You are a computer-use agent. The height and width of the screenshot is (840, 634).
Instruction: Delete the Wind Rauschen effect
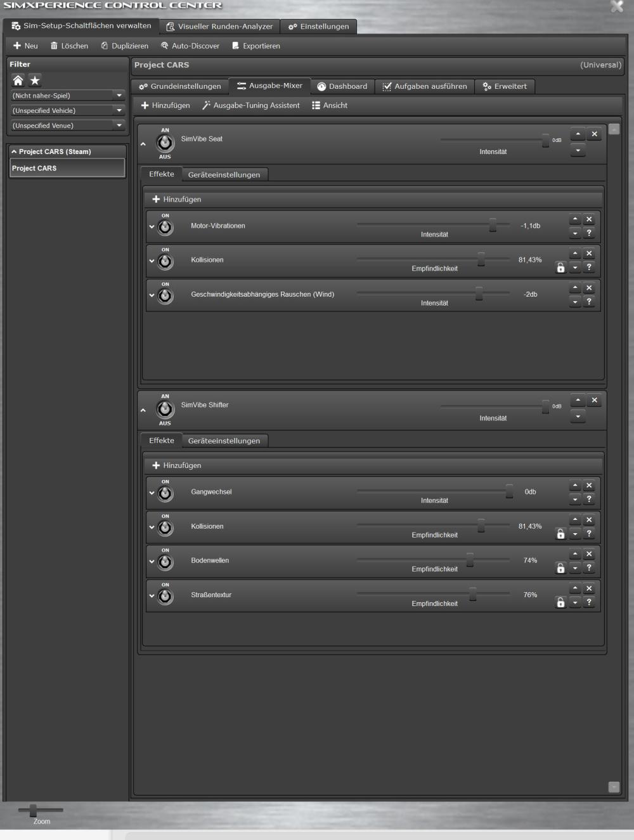coord(589,288)
